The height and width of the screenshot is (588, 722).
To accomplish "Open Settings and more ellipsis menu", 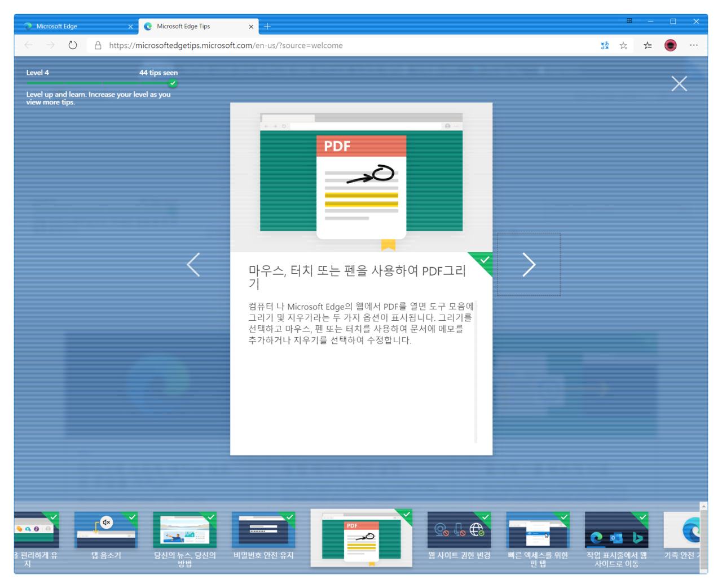I will point(694,45).
